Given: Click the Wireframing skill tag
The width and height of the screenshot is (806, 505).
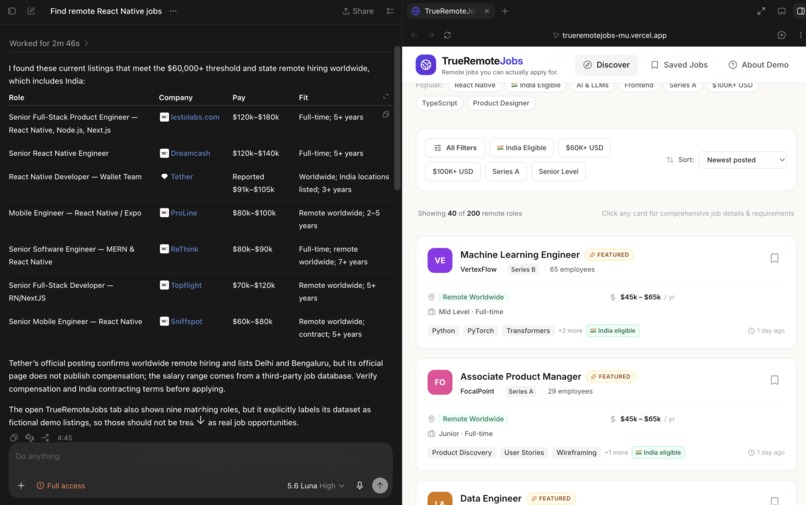Looking at the screenshot, I should pyautogui.click(x=576, y=453).
